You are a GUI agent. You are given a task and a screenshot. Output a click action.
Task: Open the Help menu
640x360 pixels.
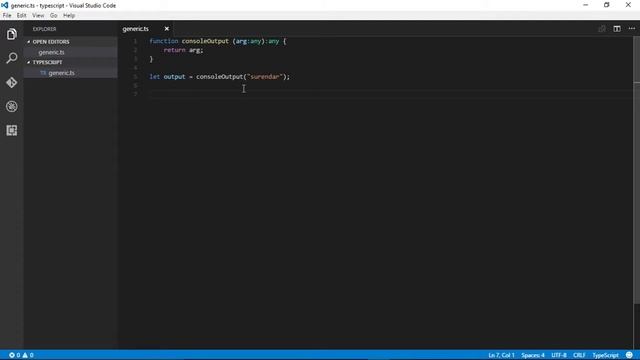point(69,16)
